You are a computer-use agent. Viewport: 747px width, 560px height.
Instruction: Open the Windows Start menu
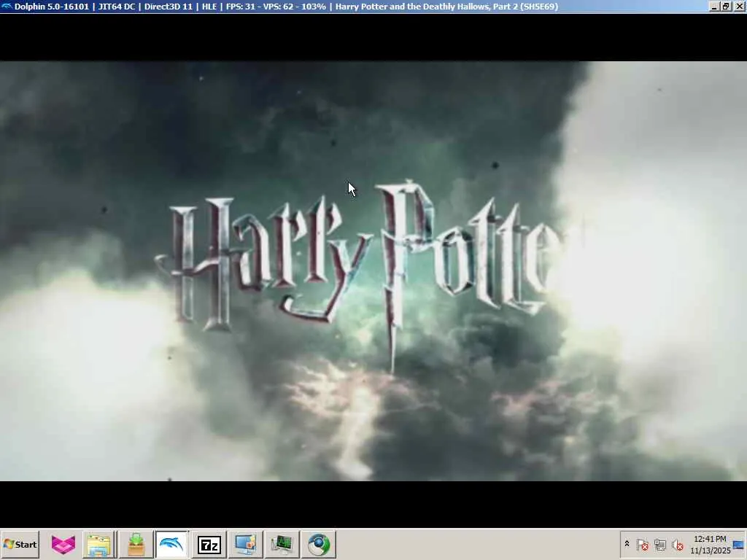[20, 544]
